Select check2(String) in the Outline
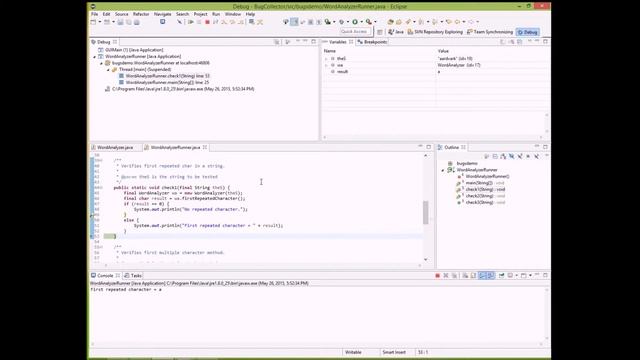Screen dimensions: 640x360 481,196
